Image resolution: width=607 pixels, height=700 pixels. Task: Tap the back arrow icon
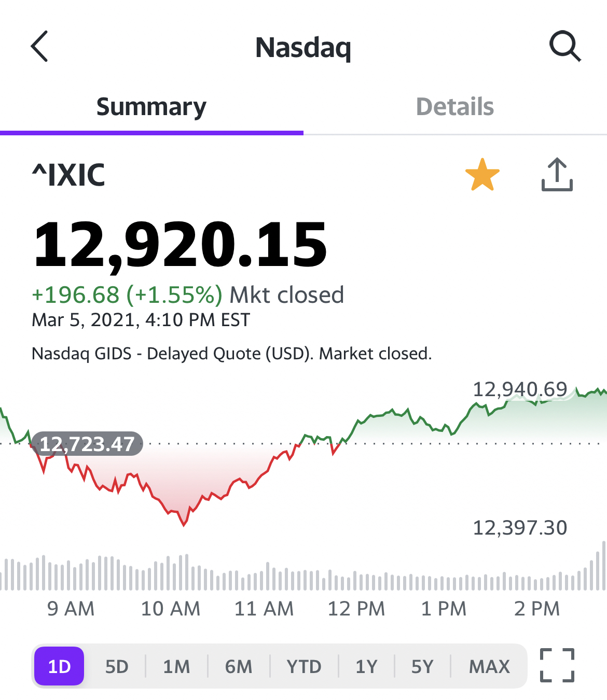click(39, 46)
